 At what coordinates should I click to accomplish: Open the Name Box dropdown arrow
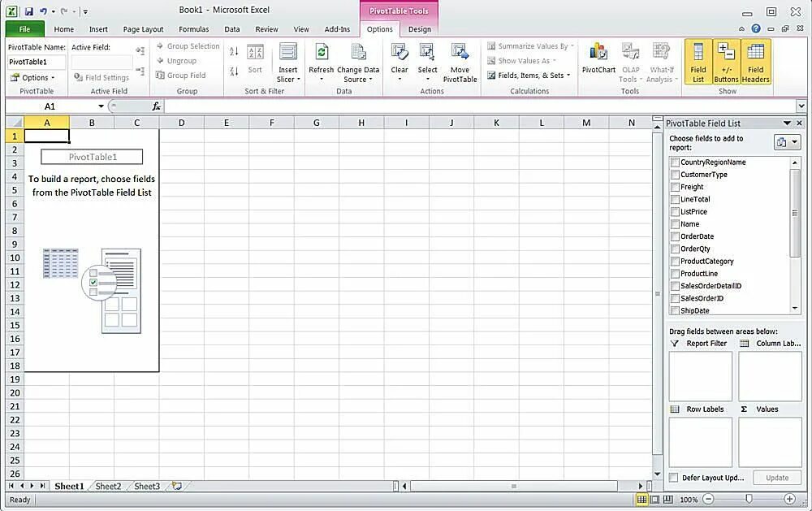tap(101, 106)
